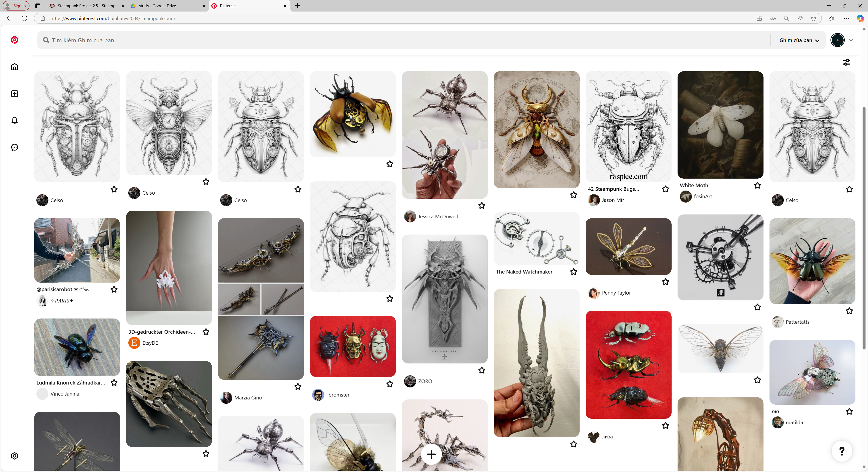Open notifications bell icon
Viewport: 868px width, 472px height.
click(14, 121)
